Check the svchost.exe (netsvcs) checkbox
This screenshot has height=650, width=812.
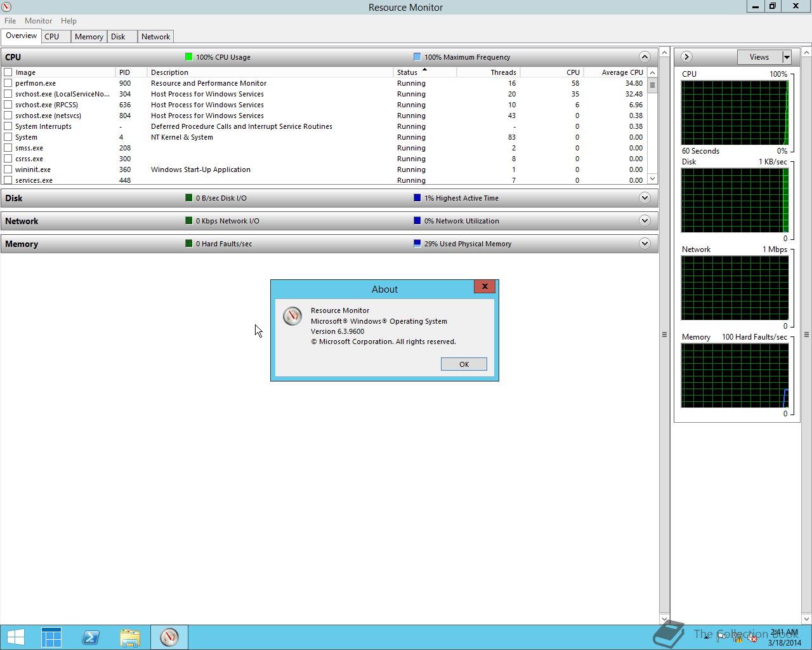tap(8, 116)
